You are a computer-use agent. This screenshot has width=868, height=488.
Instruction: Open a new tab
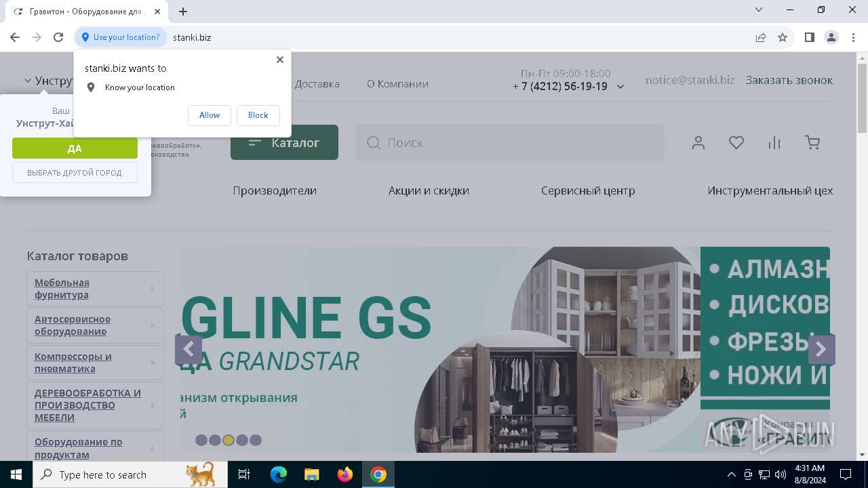point(183,11)
